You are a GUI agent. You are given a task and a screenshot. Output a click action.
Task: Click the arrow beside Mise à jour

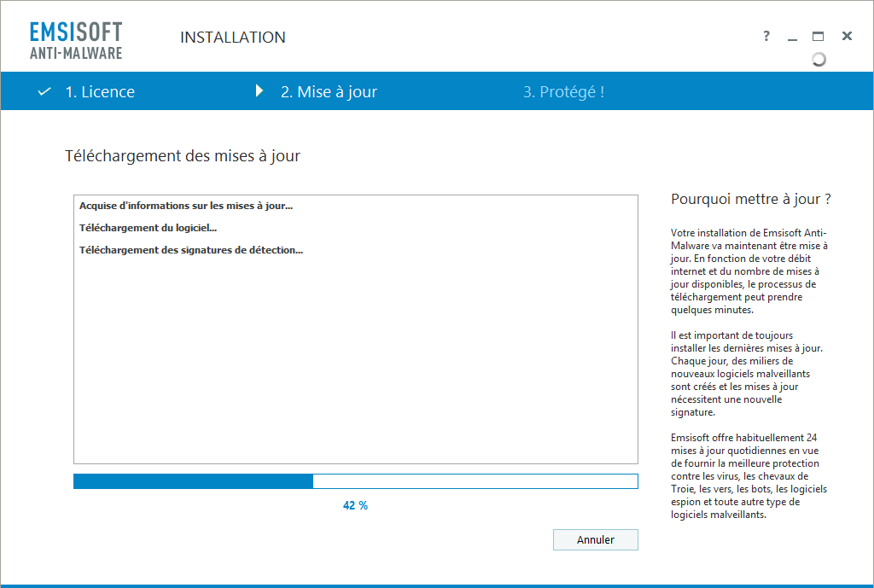259,91
